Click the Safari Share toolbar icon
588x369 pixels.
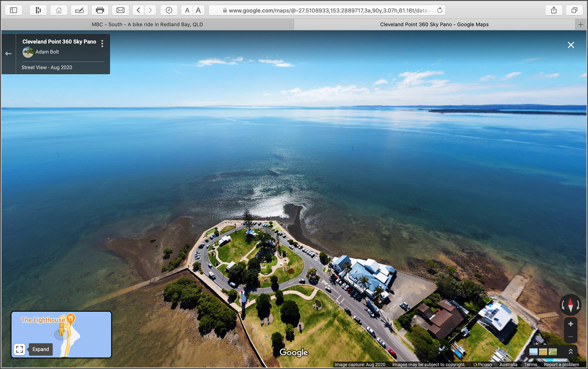554,10
